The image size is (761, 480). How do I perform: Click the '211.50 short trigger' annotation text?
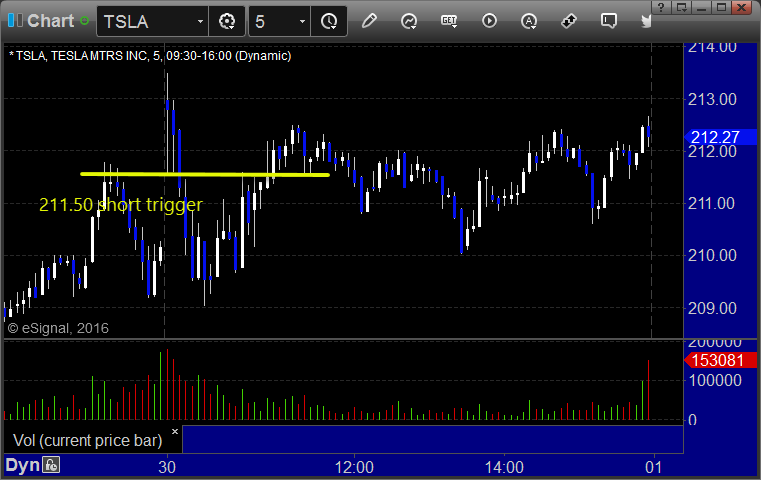point(120,204)
